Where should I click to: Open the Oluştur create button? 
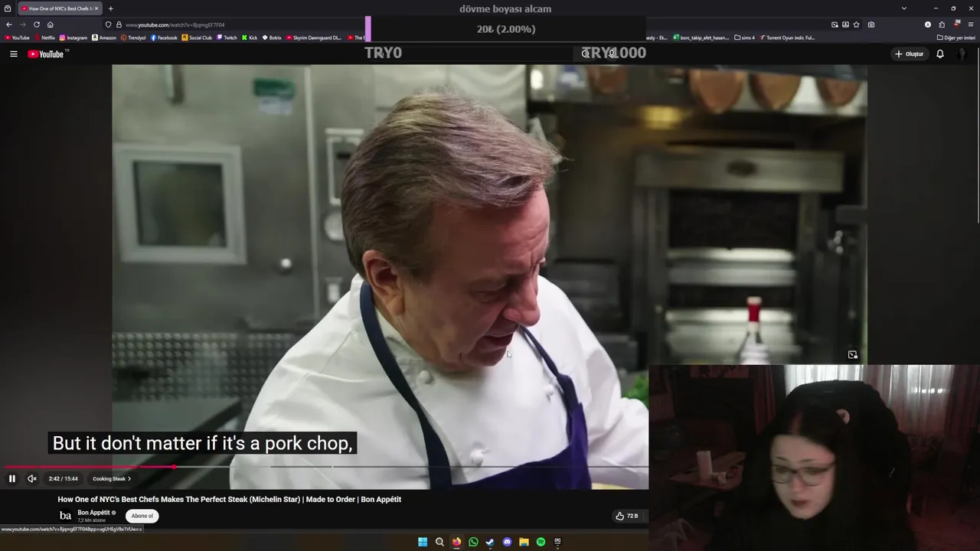909,54
